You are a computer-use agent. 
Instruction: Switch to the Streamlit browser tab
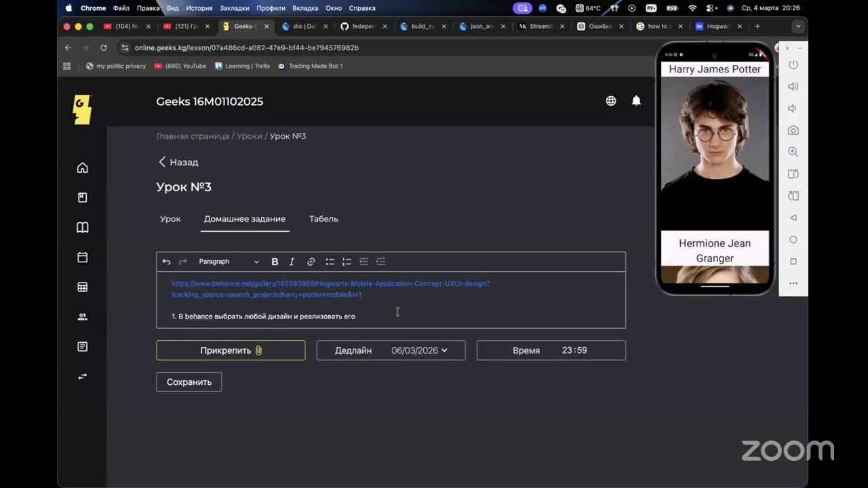(540, 26)
